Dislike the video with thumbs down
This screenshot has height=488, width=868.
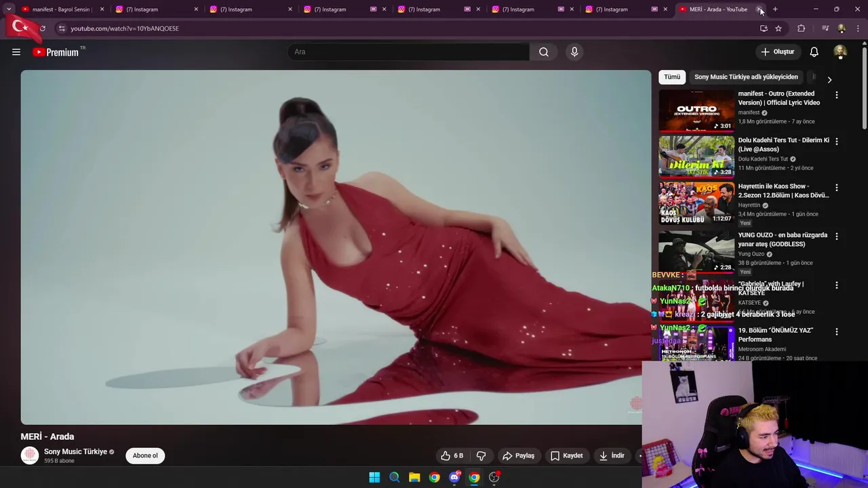pos(481,455)
